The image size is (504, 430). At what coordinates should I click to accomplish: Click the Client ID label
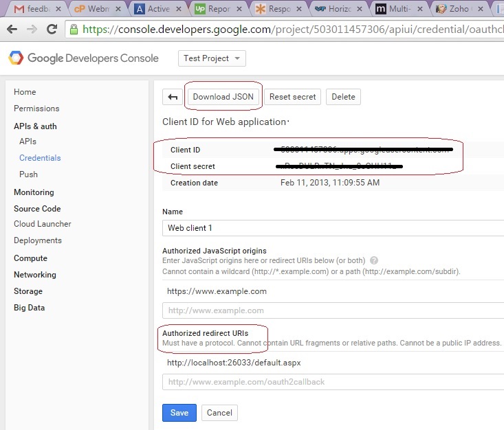(186, 150)
